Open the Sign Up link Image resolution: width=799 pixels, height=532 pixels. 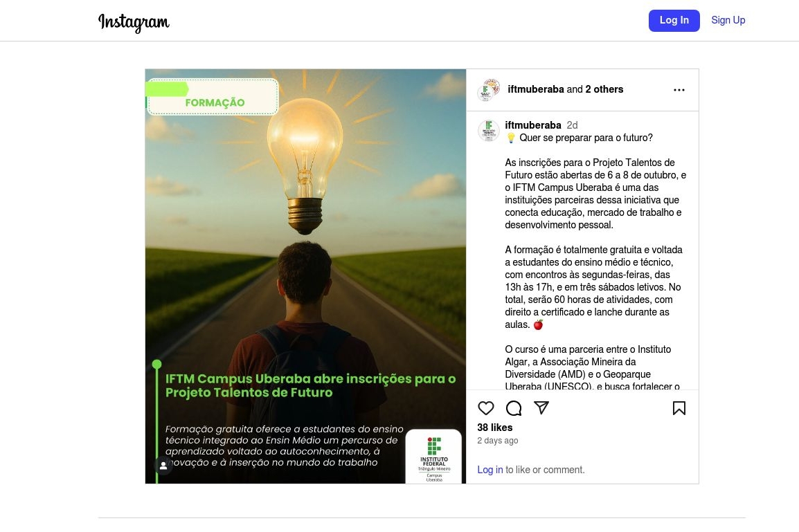pos(728,20)
